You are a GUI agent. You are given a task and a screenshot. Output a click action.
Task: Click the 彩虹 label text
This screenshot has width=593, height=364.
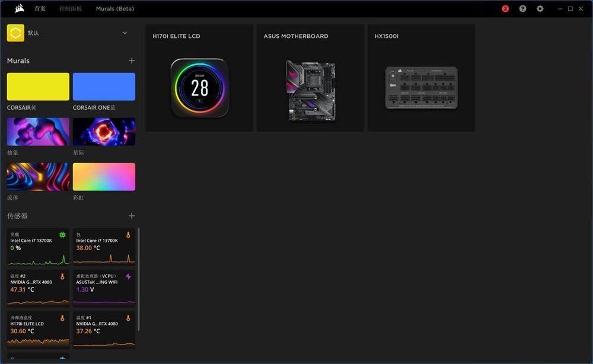[x=78, y=197]
